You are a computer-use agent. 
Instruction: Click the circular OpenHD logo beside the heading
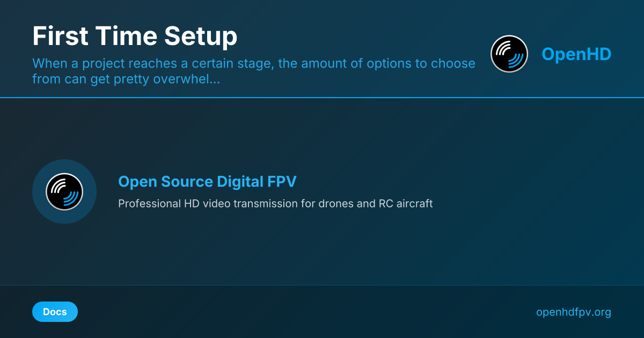point(64,192)
